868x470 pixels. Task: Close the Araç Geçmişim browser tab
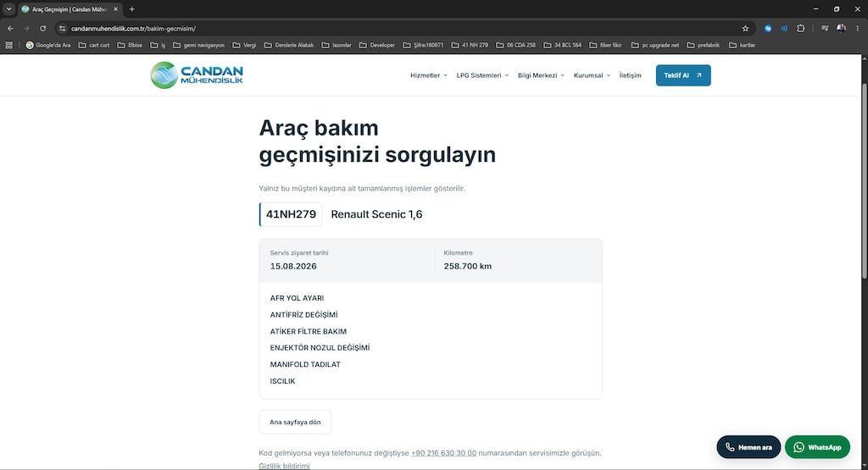coord(115,8)
